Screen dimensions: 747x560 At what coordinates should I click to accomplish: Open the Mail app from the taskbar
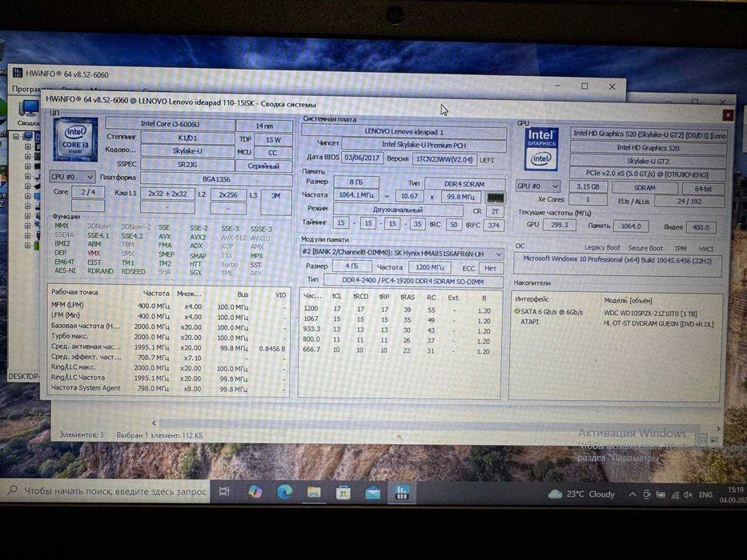372,494
